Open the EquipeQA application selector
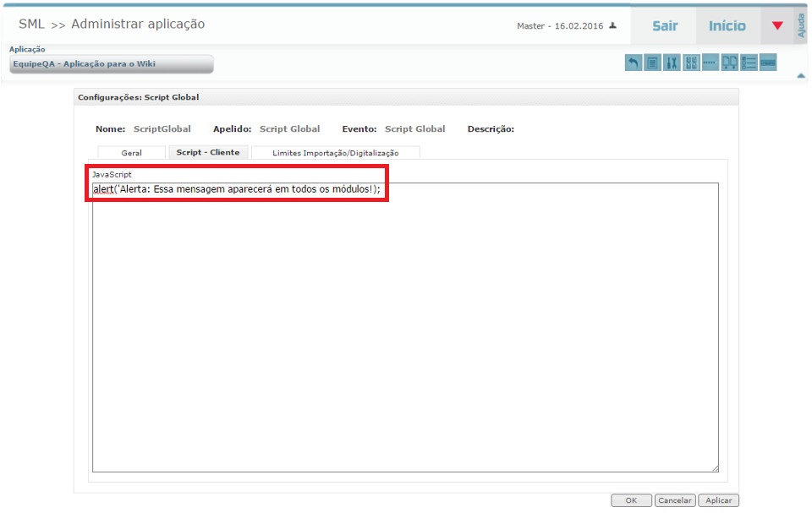This screenshot has width=812, height=513. coord(109,63)
